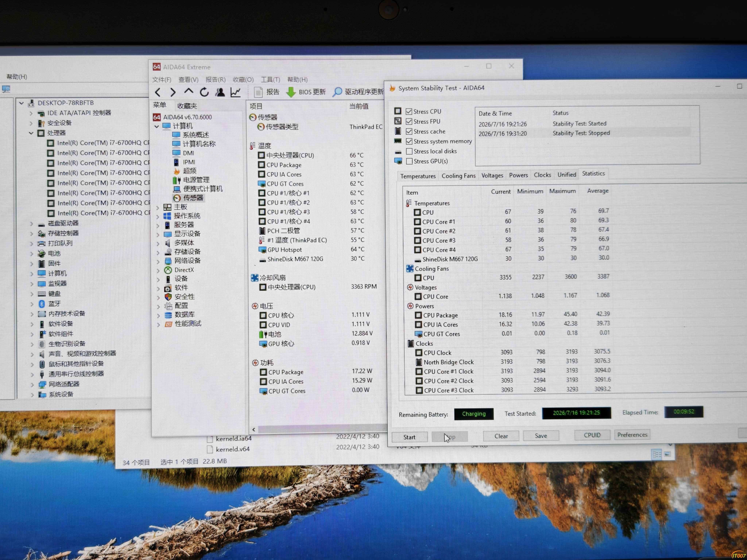This screenshot has width=747, height=560.
Task: Switch to the Temperatures tab
Action: coord(418,176)
